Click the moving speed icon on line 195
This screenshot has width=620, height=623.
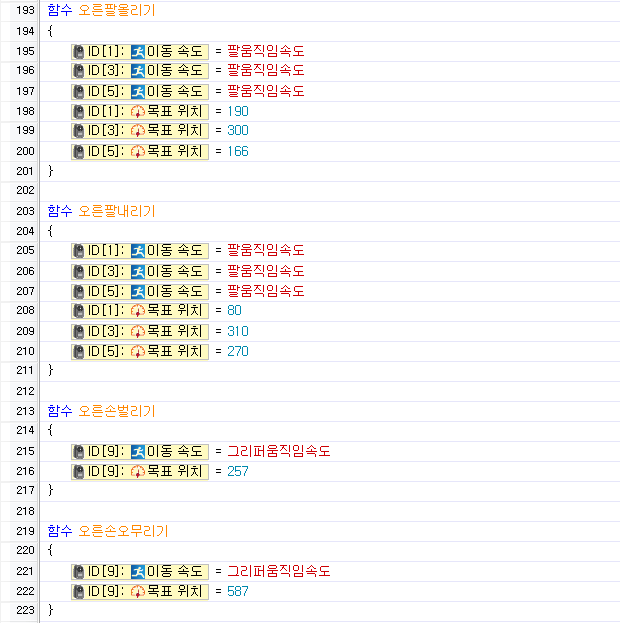pos(138,51)
